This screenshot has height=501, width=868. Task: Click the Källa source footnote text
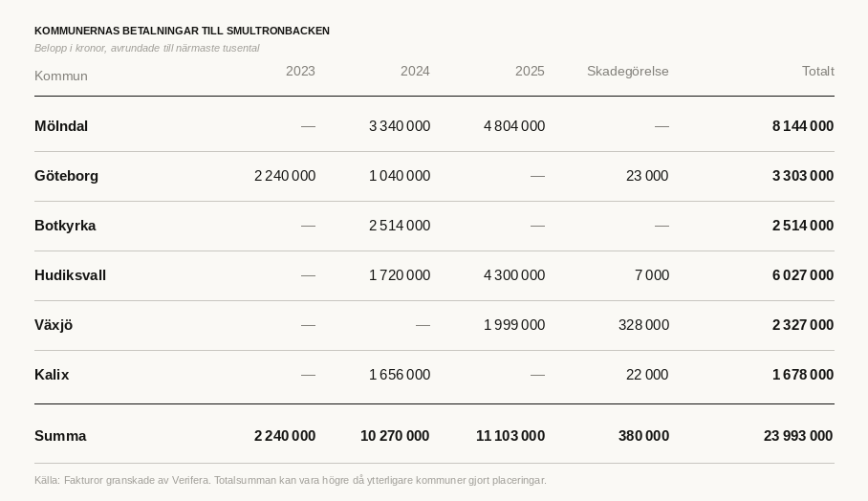pyautogui.click(x=290, y=480)
